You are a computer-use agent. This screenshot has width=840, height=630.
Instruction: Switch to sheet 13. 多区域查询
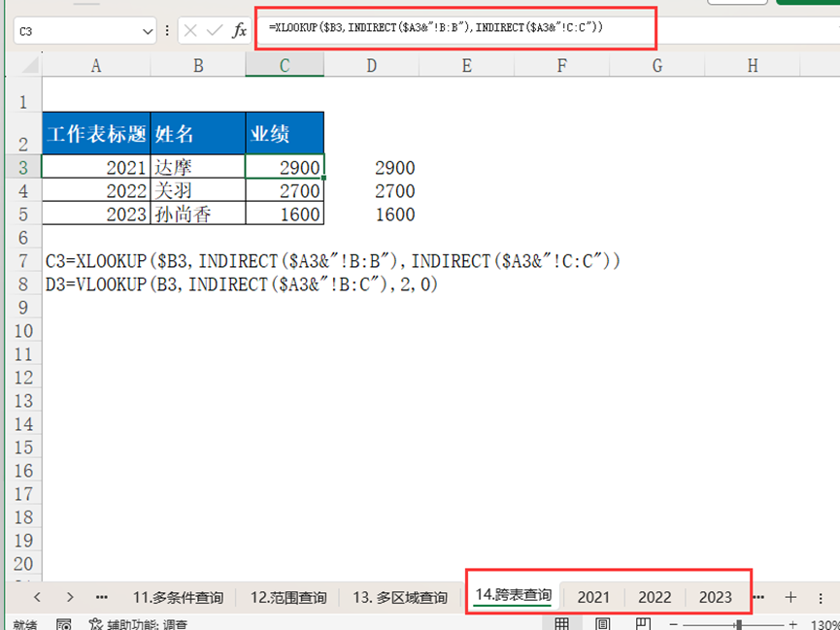coord(400,597)
